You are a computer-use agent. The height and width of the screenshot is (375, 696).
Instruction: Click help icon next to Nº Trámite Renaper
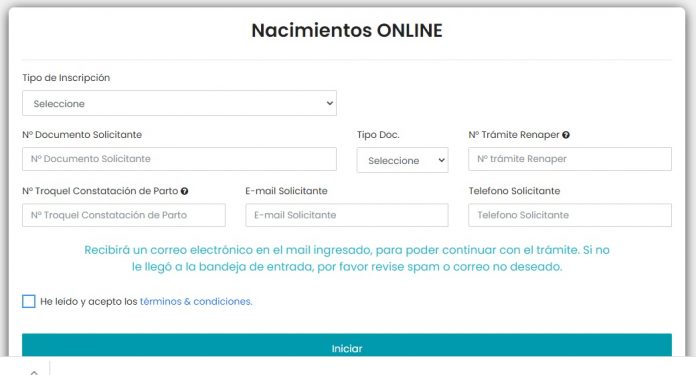coord(566,135)
